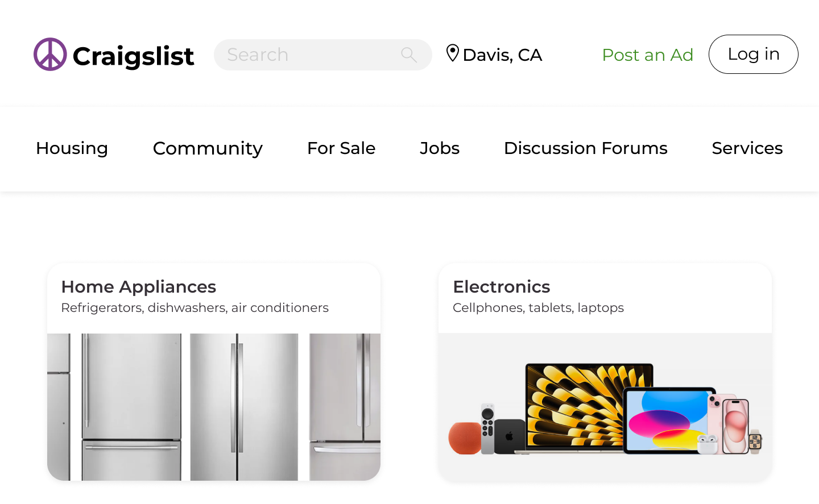The image size is (819, 504).
Task: Visit the Discussion Forums section
Action: pos(585,148)
